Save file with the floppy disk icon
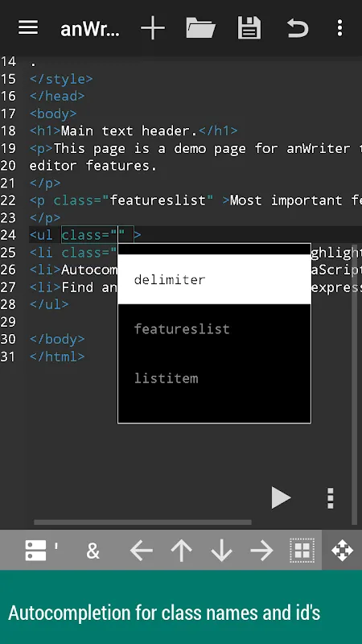The height and width of the screenshot is (644, 362). coord(249,28)
